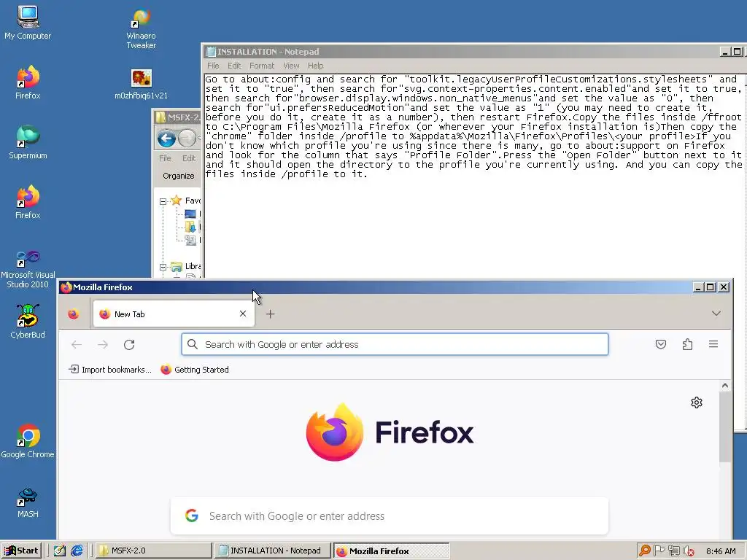Image resolution: width=747 pixels, height=560 pixels.
Task: Open a new tab with the plus button
Action: point(270,314)
